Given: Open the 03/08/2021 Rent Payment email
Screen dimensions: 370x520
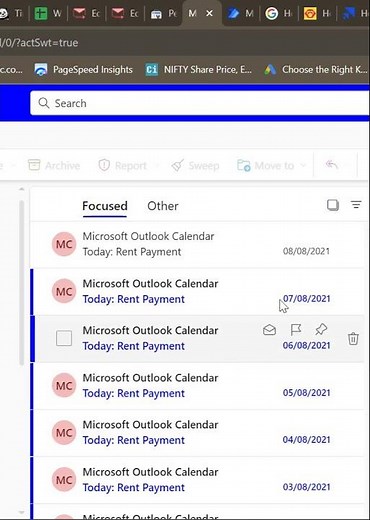Looking at the screenshot, I should pos(197,480).
